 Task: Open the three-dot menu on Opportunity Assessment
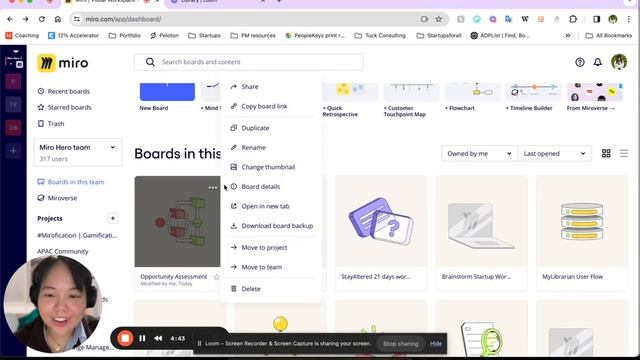click(213, 187)
